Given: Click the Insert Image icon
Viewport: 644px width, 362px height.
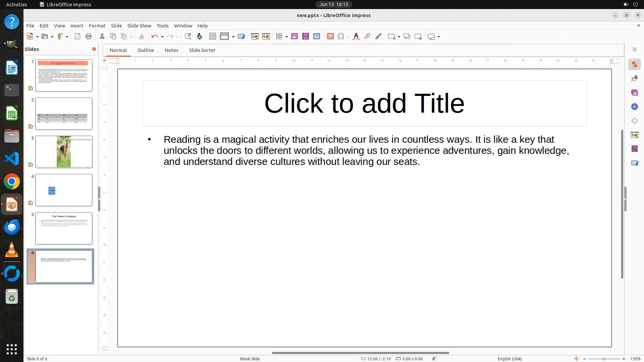Looking at the screenshot, I should (x=294, y=37).
